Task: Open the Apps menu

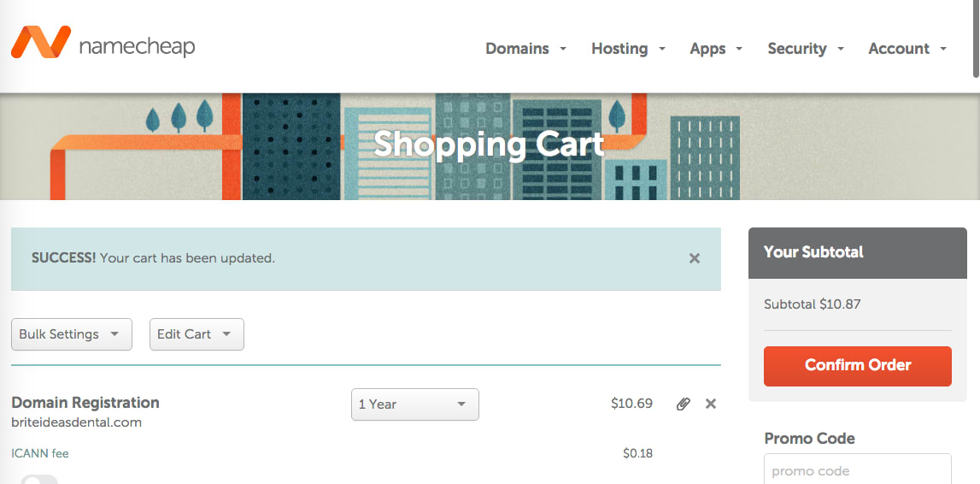Action: 716,49
